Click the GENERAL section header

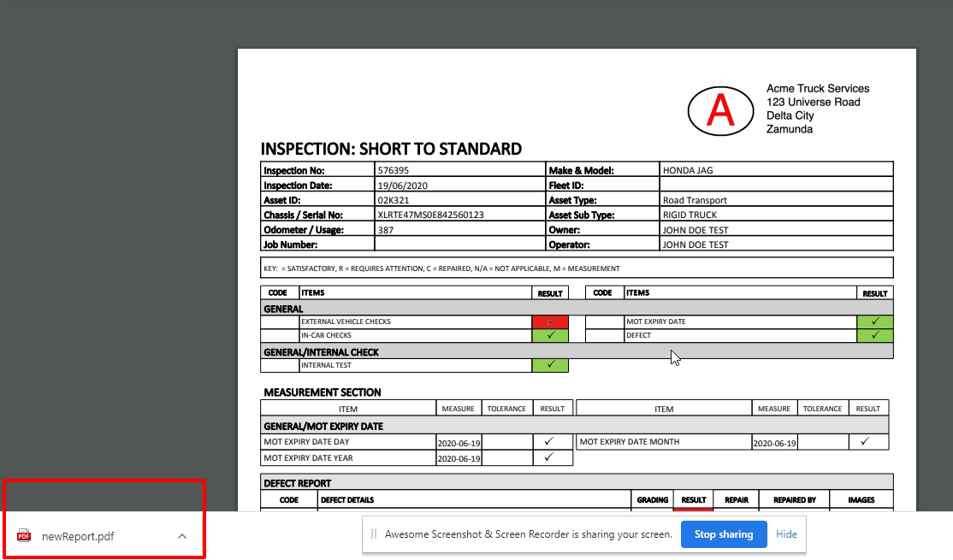[283, 309]
